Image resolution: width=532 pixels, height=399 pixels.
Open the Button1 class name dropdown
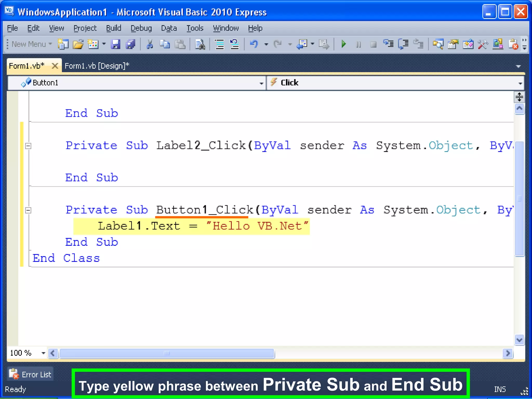click(x=261, y=83)
